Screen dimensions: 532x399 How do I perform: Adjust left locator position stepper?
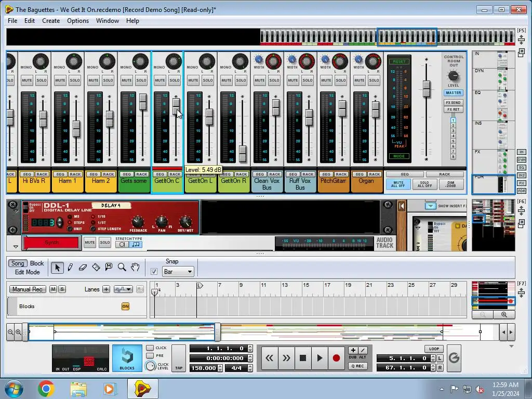(x=433, y=358)
